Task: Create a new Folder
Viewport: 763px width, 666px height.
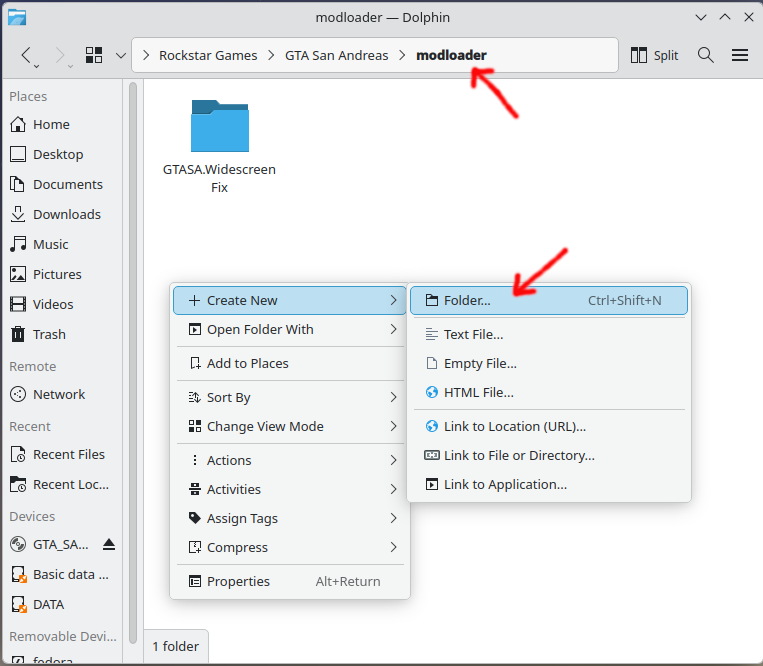Action: click(x=549, y=301)
